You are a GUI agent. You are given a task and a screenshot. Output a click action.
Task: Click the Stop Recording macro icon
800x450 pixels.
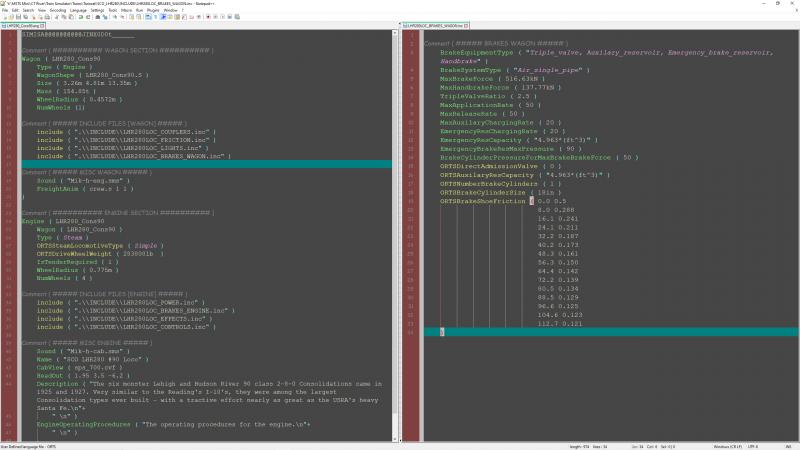[215, 17]
